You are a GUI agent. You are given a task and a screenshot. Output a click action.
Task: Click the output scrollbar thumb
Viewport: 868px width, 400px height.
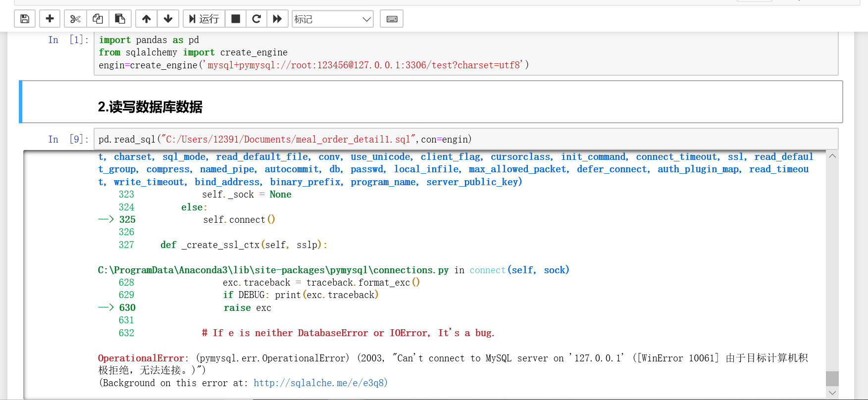832,379
